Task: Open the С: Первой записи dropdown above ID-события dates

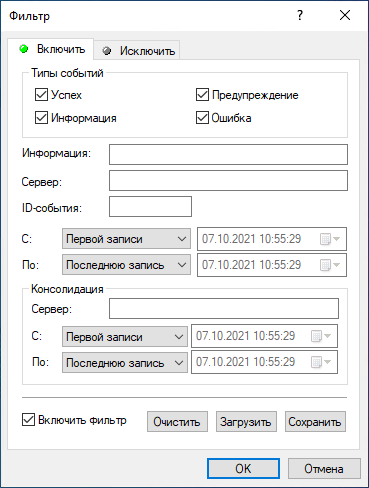Action: click(x=126, y=239)
